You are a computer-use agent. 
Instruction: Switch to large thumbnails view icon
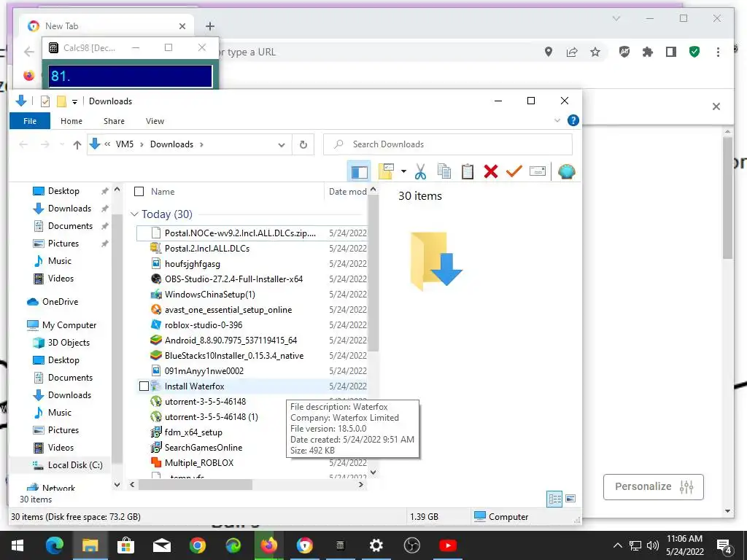(570, 499)
